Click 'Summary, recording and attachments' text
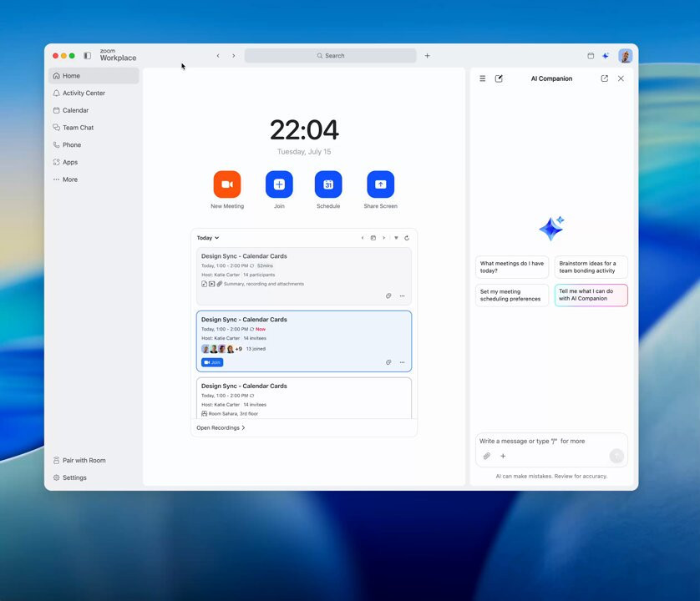Image resolution: width=700 pixels, height=601 pixels. click(x=264, y=284)
